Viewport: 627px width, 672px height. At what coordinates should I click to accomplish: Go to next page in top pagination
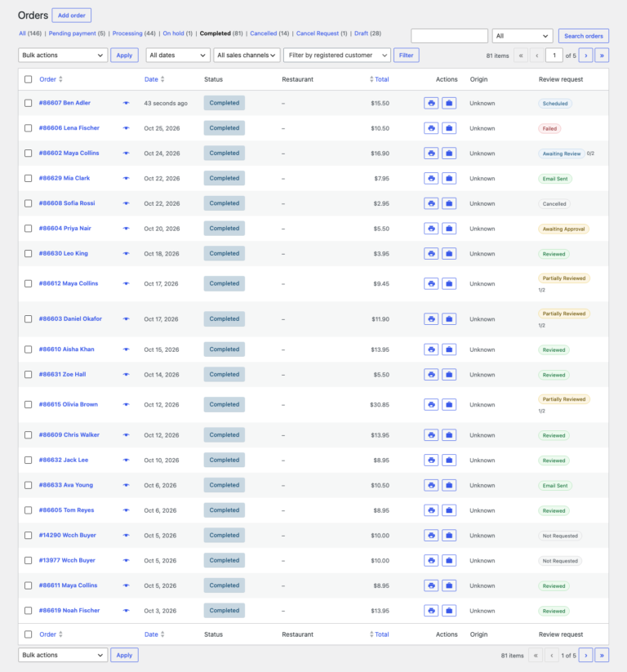585,56
